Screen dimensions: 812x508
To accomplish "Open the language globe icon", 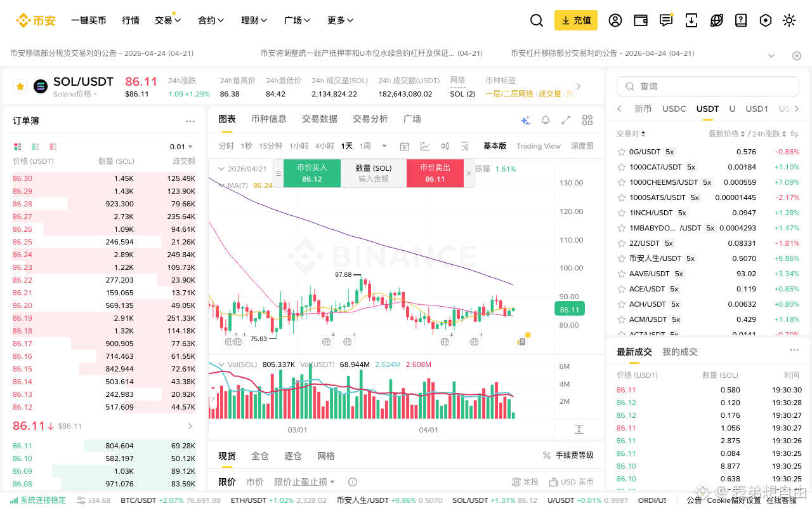I will pos(717,20).
